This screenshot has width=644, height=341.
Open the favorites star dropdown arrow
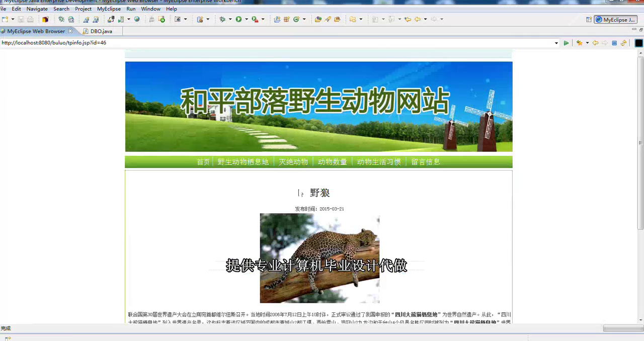click(587, 43)
